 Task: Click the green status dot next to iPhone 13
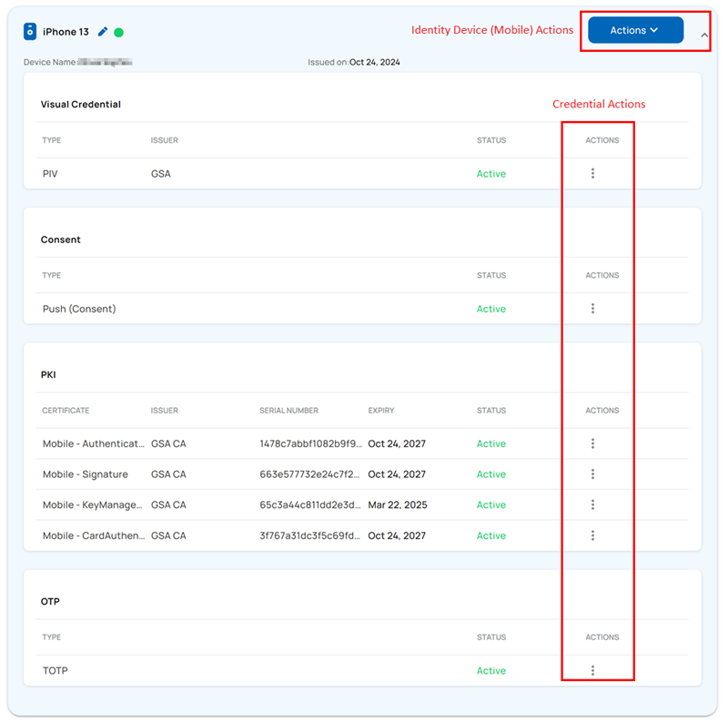pos(118,33)
